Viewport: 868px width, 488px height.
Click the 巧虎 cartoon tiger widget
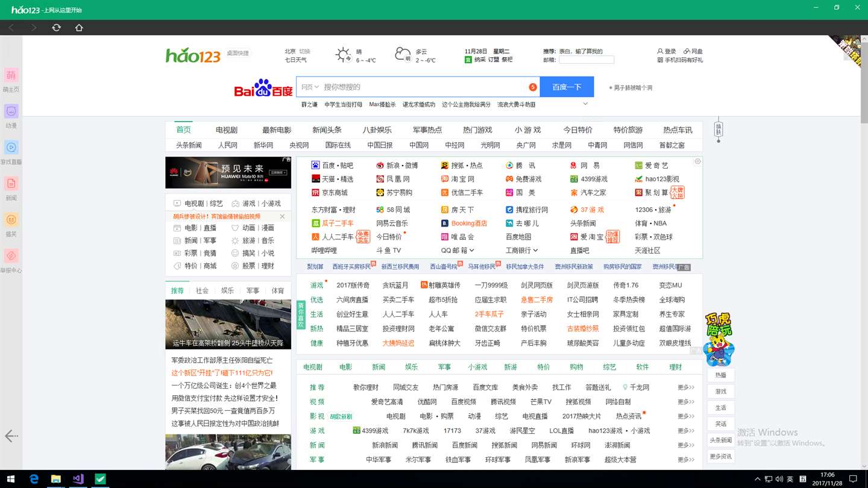[719, 340]
